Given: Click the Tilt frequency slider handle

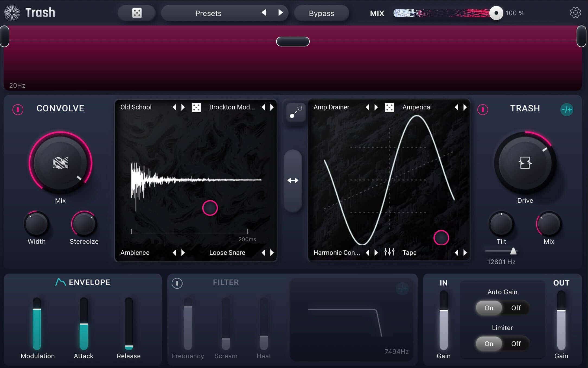Looking at the screenshot, I should coord(513,251).
